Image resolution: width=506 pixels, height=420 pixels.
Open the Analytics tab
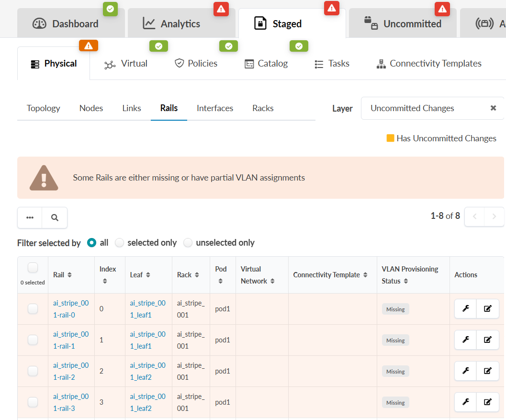(x=181, y=23)
